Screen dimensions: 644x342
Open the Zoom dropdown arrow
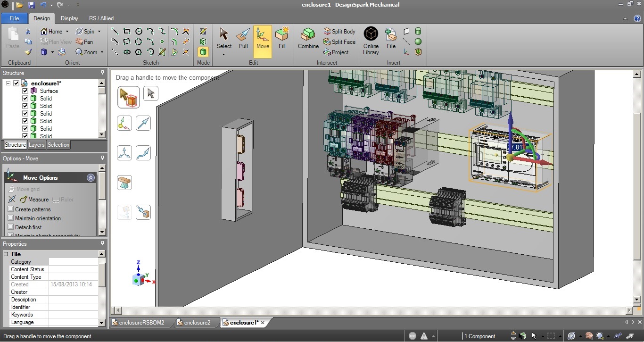[102, 52]
